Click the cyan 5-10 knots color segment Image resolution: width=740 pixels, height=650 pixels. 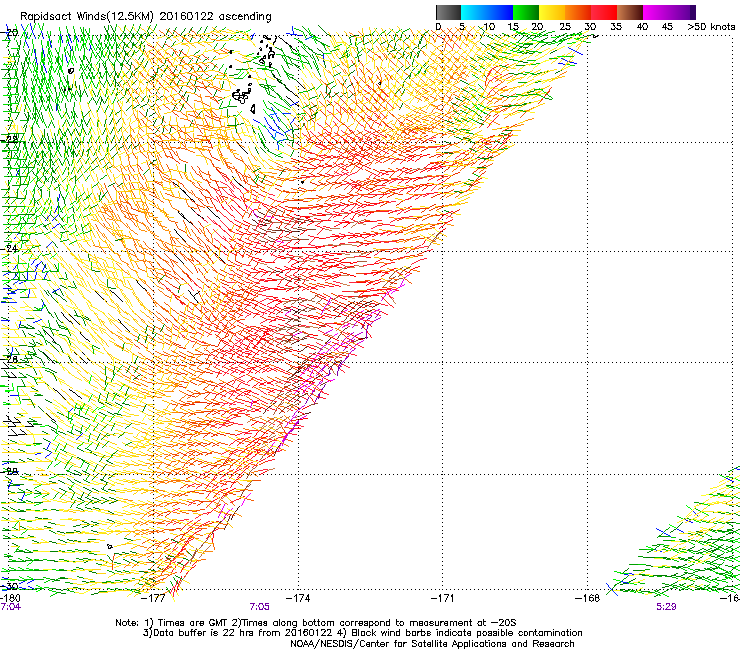474,12
